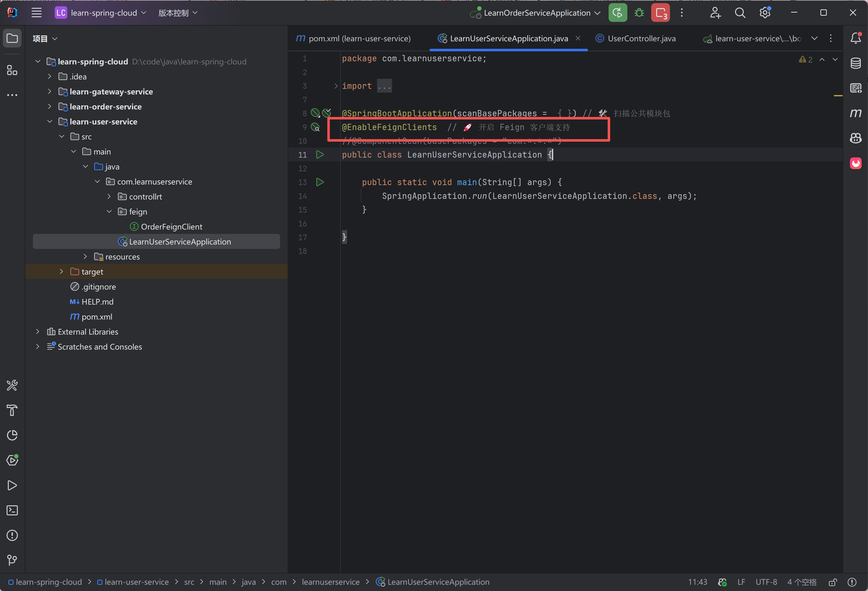The height and width of the screenshot is (591, 868).
Task: Switch to UserController.java tab
Action: tap(636, 38)
